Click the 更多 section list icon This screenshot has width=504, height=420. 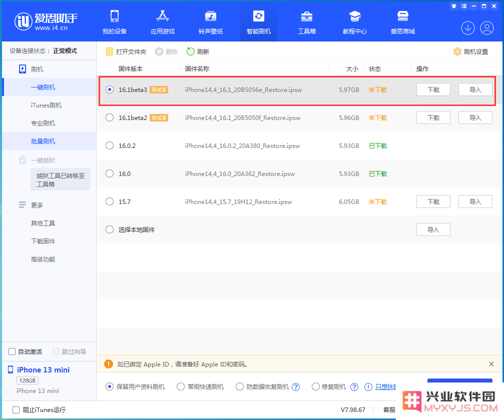[23, 205]
